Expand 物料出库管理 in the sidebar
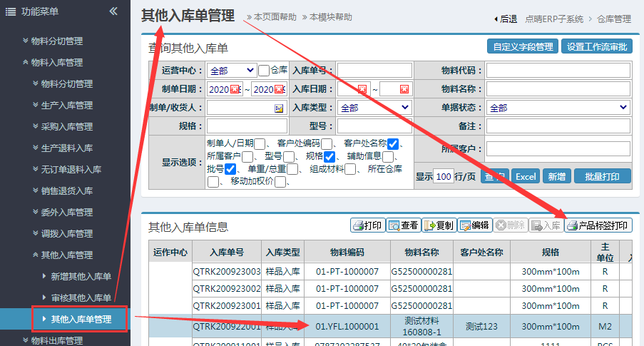This screenshot has width=644, height=346. pyautogui.click(x=53, y=340)
